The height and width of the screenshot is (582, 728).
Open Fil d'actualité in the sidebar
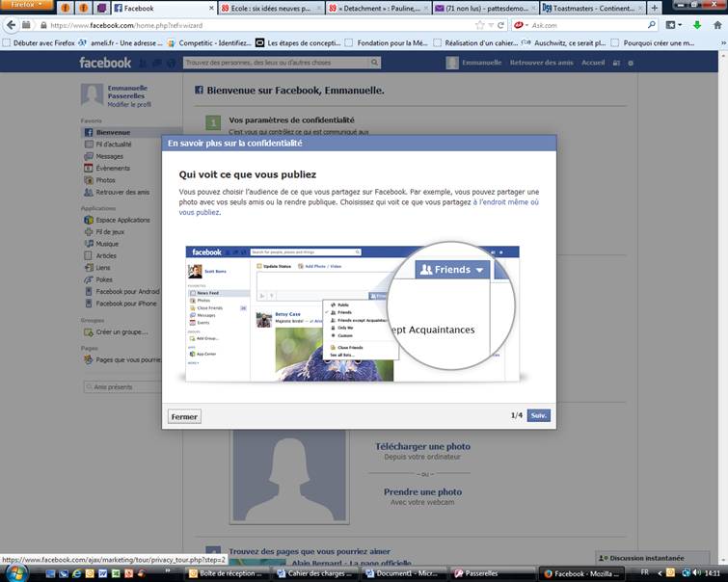tap(113, 145)
